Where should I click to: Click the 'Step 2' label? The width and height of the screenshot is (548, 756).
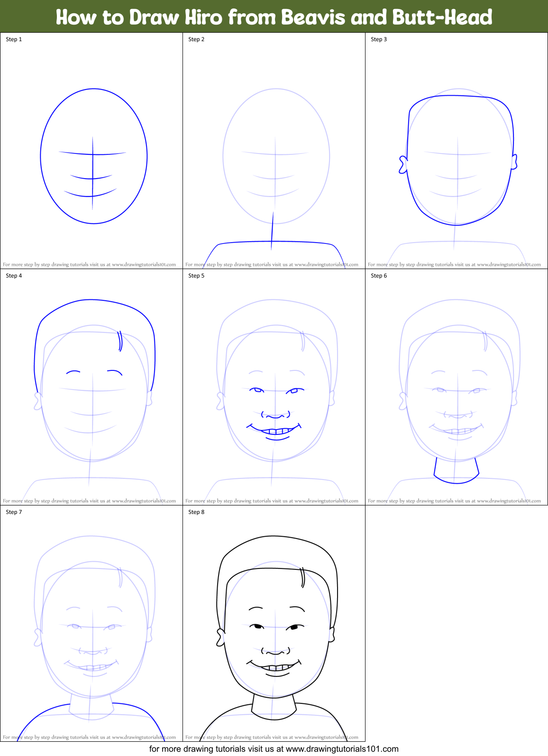[x=196, y=39]
